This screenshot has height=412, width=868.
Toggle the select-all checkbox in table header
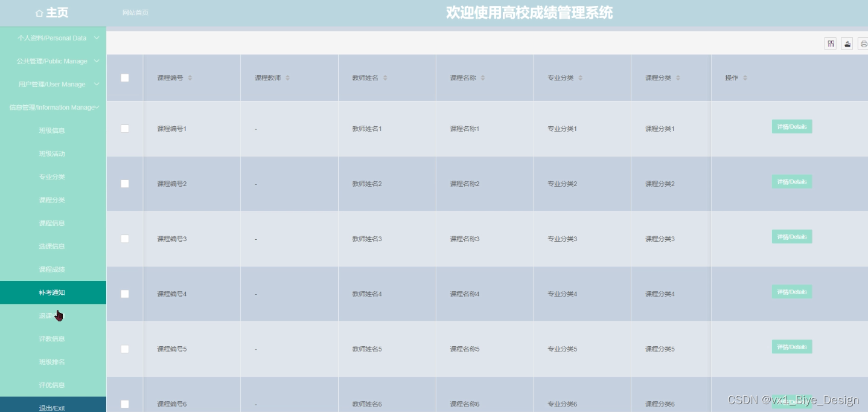click(x=124, y=77)
